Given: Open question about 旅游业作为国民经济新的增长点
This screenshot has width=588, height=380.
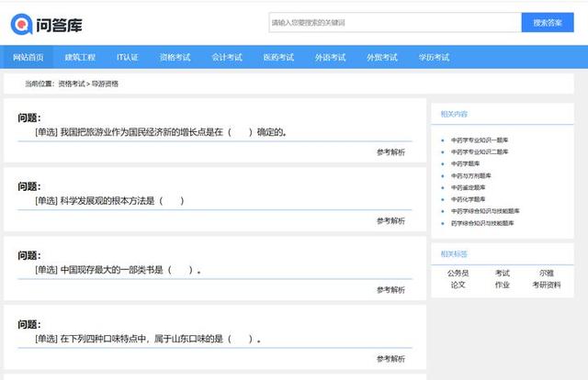Looking at the screenshot, I should (x=161, y=132).
